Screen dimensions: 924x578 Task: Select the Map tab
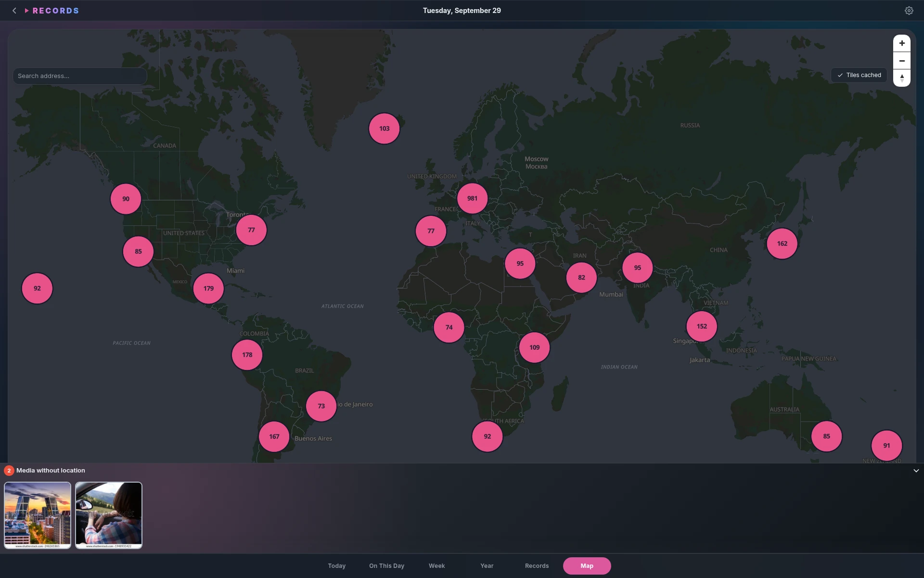coord(587,566)
